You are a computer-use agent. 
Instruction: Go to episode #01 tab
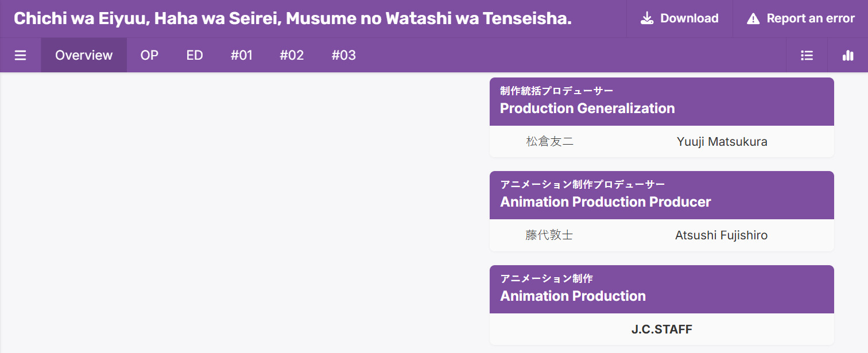click(242, 56)
